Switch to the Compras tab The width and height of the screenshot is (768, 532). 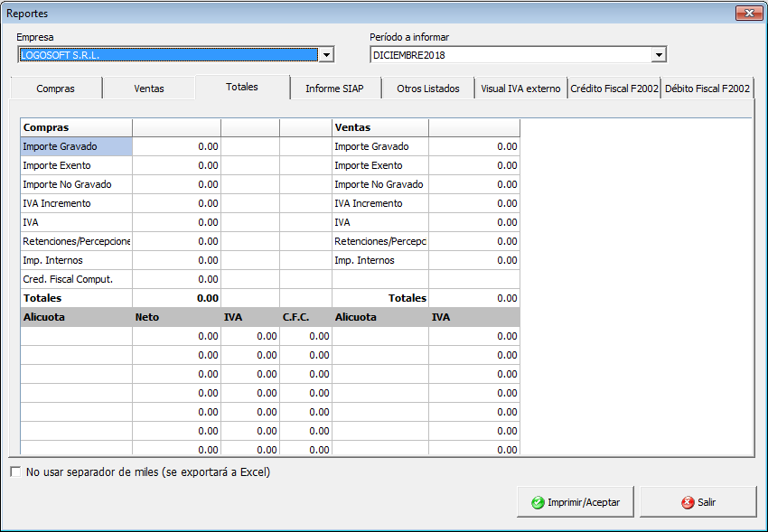55,89
